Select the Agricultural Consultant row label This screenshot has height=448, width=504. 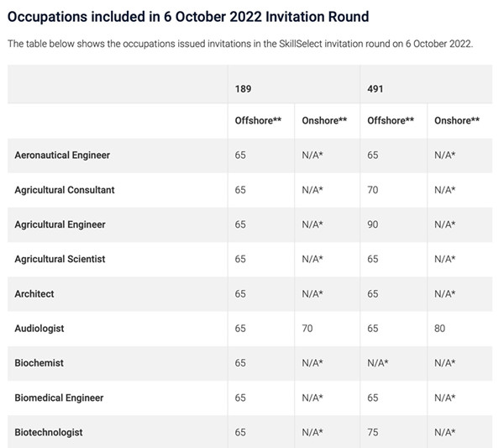[x=65, y=190]
